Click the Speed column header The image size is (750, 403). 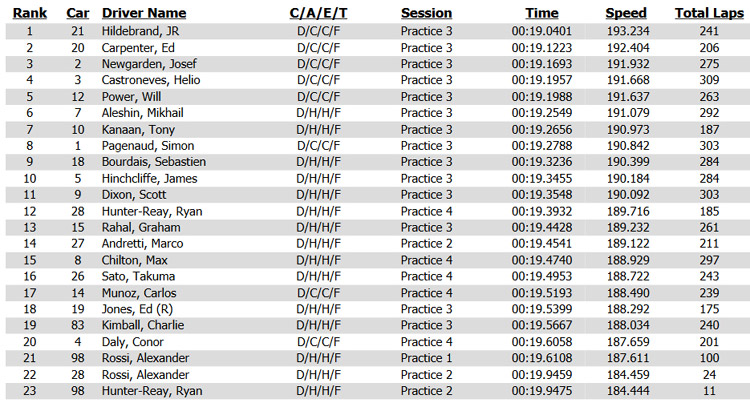tap(626, 13)
